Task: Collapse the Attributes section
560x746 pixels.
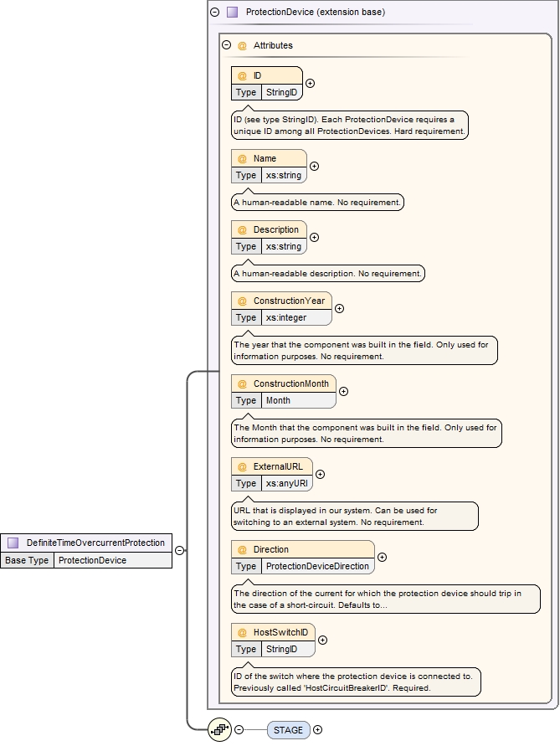Action: 226,45
